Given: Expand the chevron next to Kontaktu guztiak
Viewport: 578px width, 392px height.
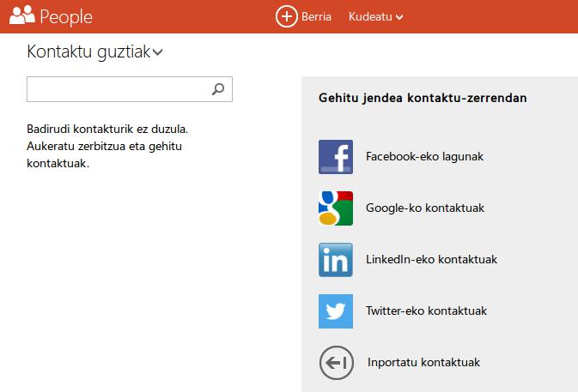Looking at the screenshot, I should (x=157, y=53).
